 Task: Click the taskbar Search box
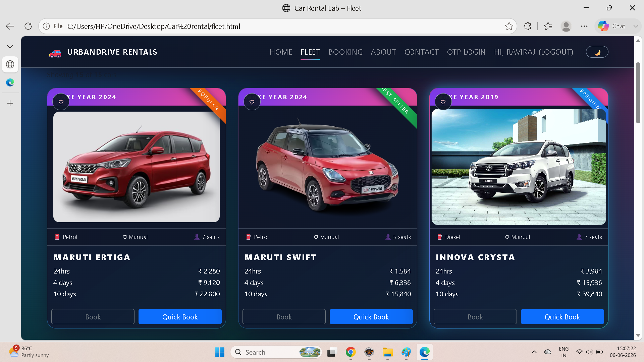tap(276, 352)
